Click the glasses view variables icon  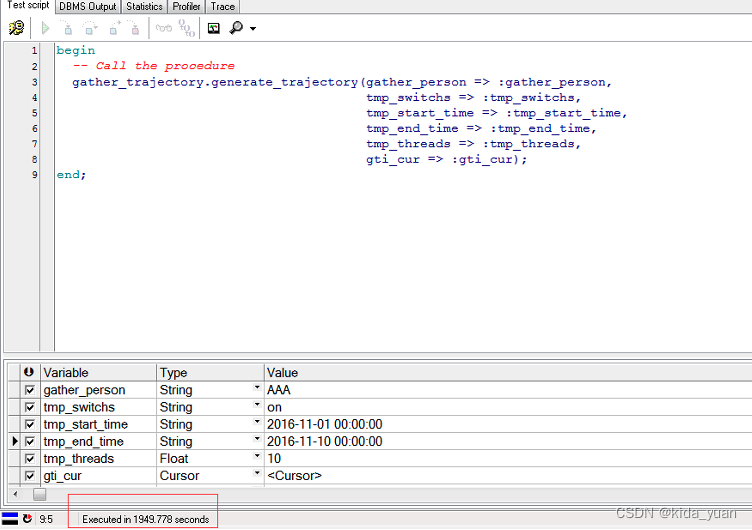tap(164, 28)
